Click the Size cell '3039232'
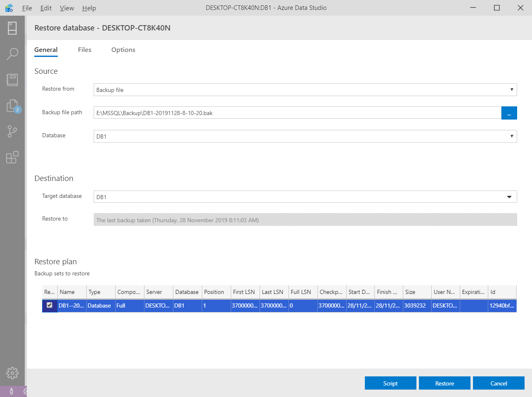532x397 pixels. [417, 305]
